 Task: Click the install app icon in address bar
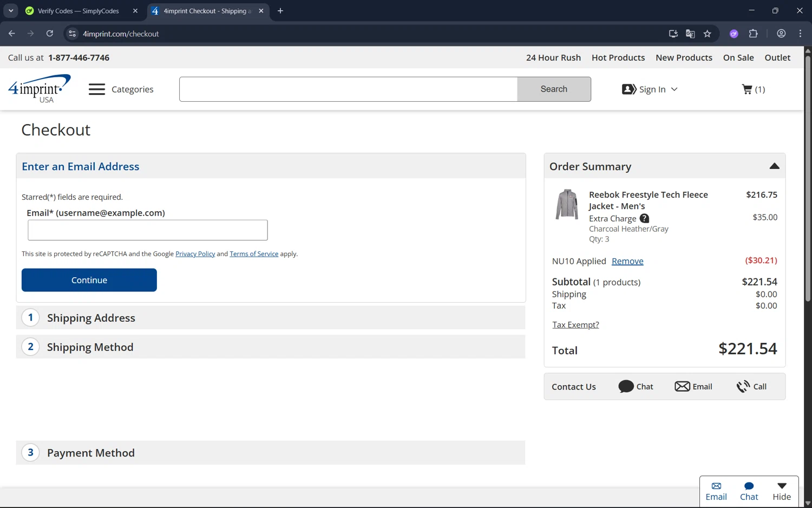[673, 34]
